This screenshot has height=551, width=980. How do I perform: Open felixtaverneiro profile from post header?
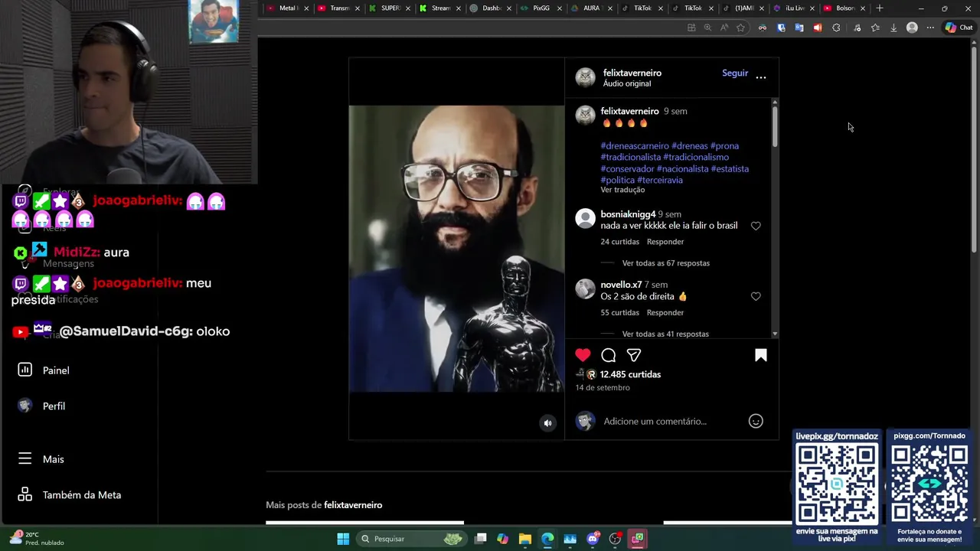632,73
